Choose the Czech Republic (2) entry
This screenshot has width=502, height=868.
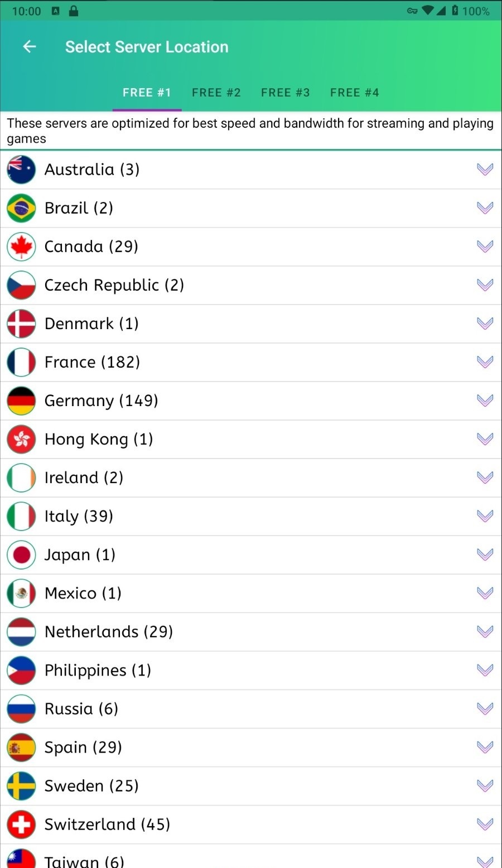(x=114, y=285)
